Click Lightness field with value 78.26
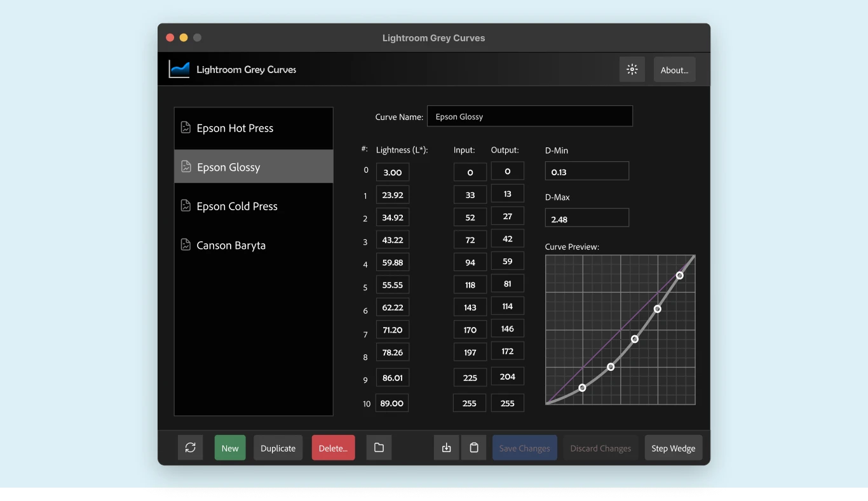 [393, 352]
